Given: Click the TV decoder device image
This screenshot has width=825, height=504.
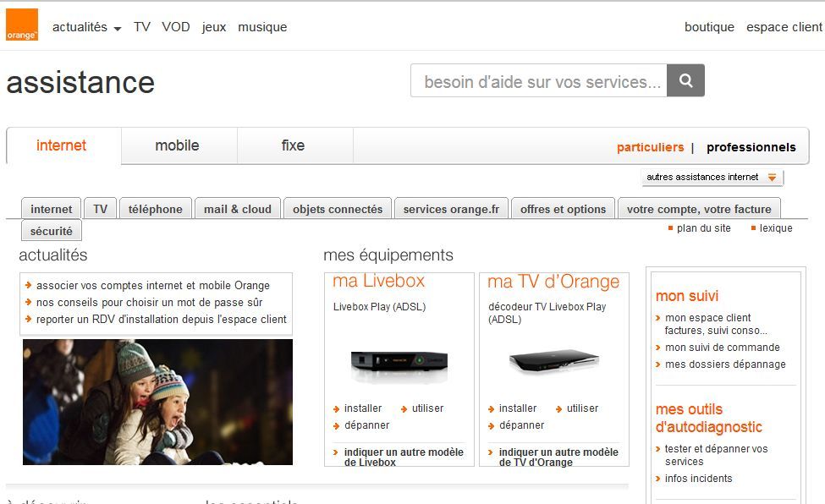Looking at the screenshot, I should 553,361.
